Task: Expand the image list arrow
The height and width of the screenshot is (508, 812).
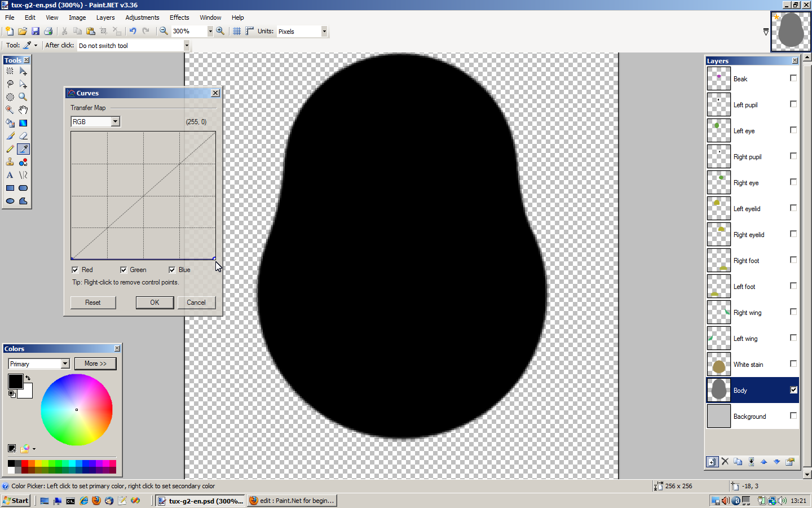Action: 766,32
